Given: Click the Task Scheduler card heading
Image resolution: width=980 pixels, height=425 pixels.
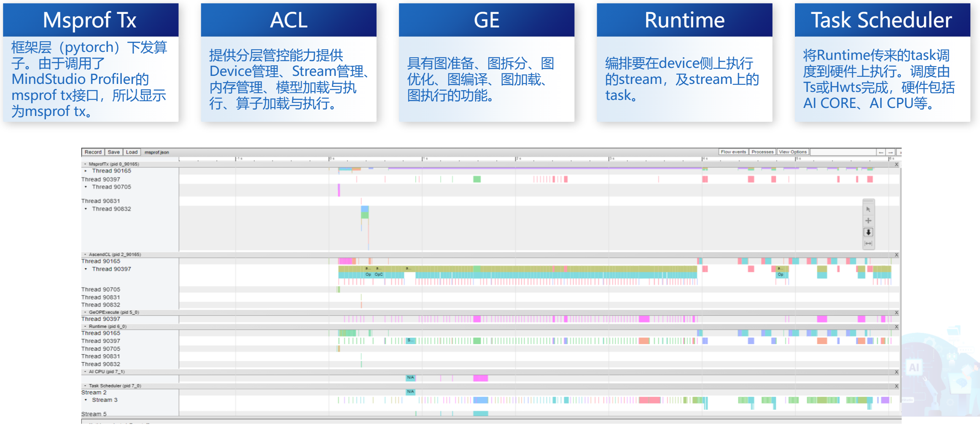Looking at the screenshot, I should click(882, 20).
